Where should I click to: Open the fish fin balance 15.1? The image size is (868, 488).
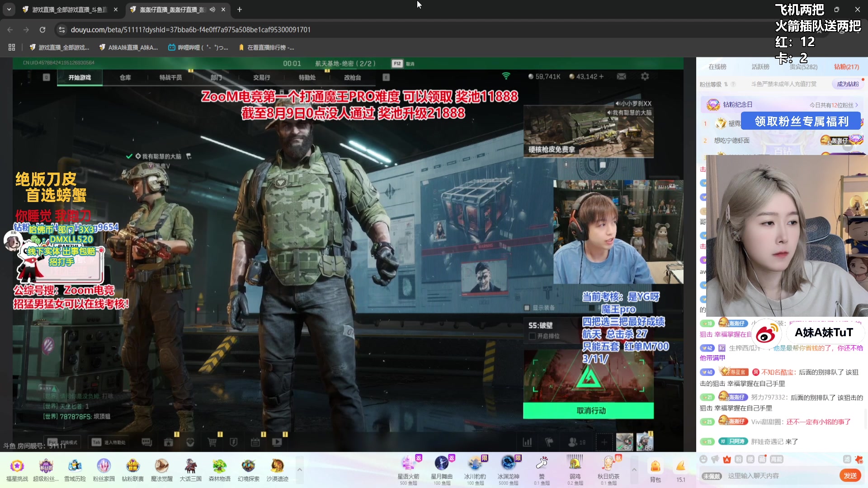point(680,471)
